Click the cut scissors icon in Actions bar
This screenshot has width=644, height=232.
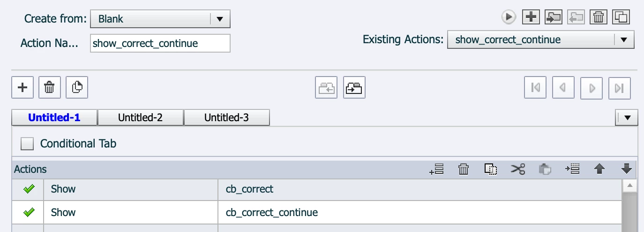pyautogui.click(x=518, y=169)
